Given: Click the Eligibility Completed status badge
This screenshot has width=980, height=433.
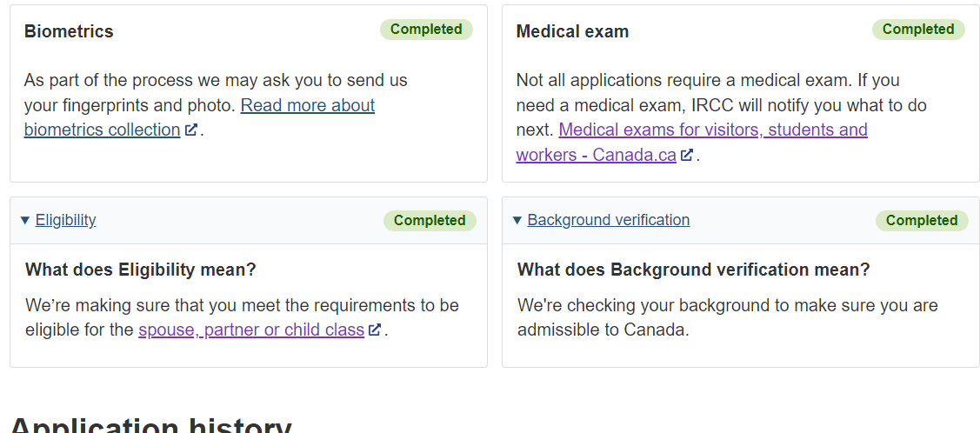Looking at the screenshot, I should click(x=430, y=221).
